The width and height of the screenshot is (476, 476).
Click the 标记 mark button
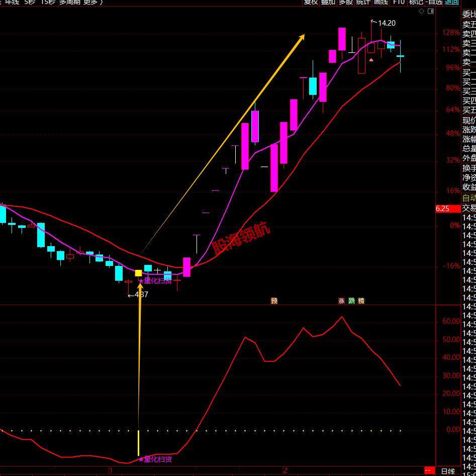tap(416, 2)
